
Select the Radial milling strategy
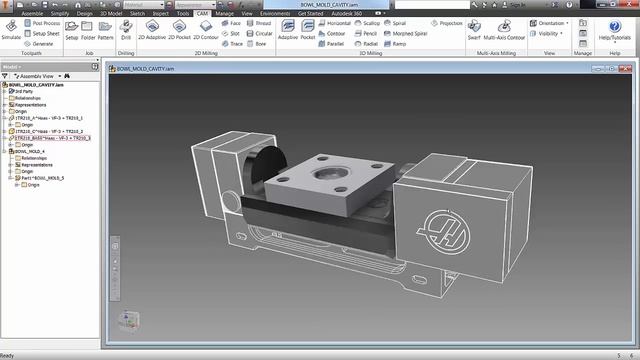[366, 44]
